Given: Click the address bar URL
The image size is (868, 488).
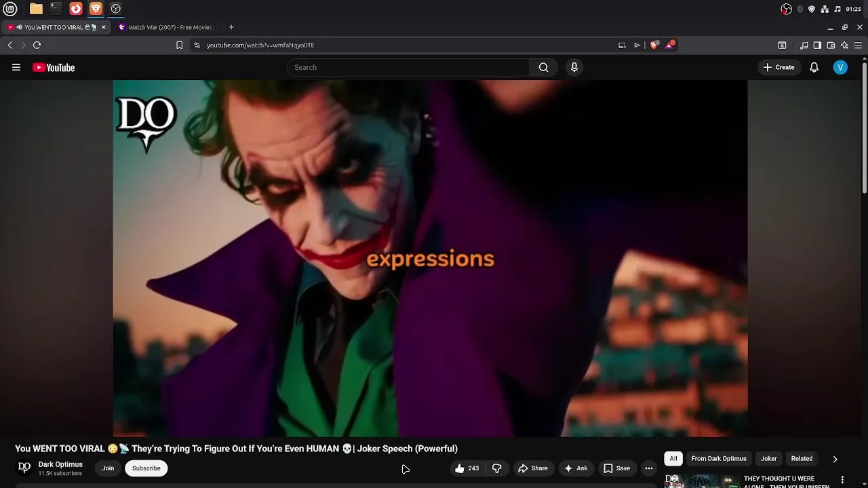Looking at the screenshot, I should coord(260,45).
